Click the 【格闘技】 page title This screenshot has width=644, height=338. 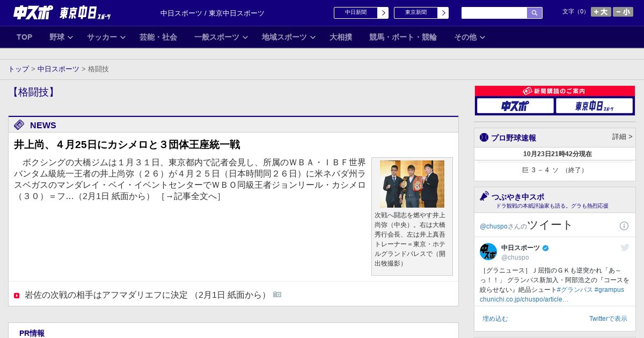point(33,92)
